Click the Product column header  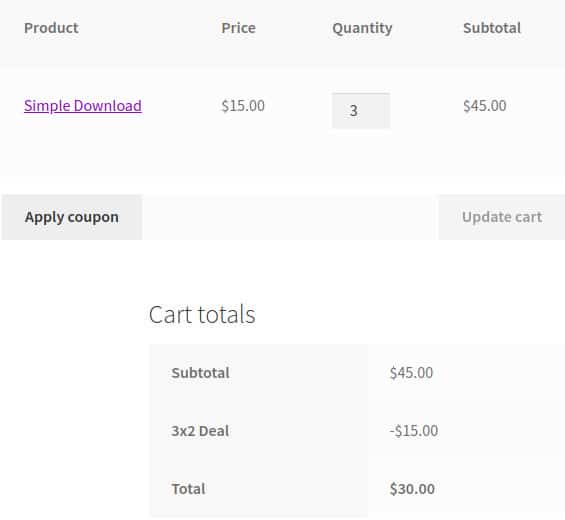[x=51, y=28]
